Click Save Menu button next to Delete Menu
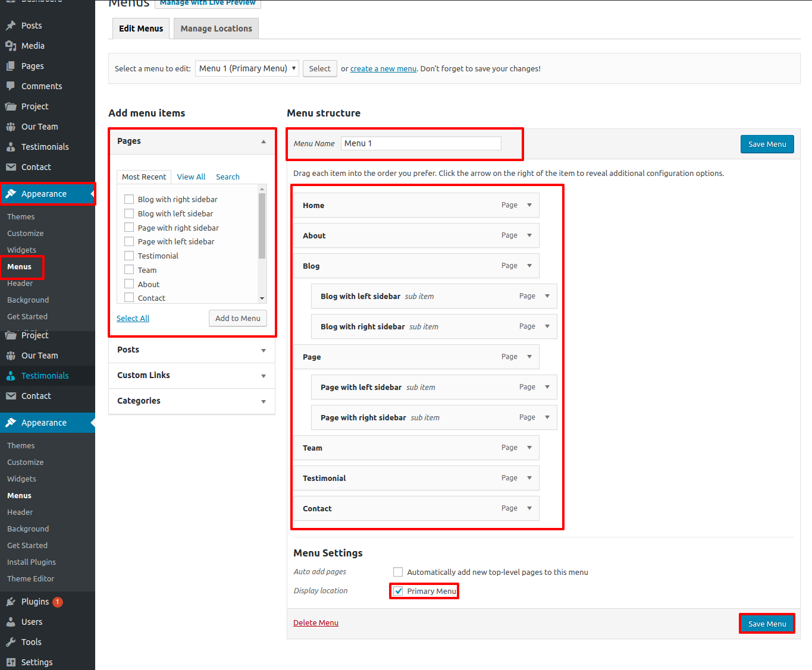 click(767, 624)
